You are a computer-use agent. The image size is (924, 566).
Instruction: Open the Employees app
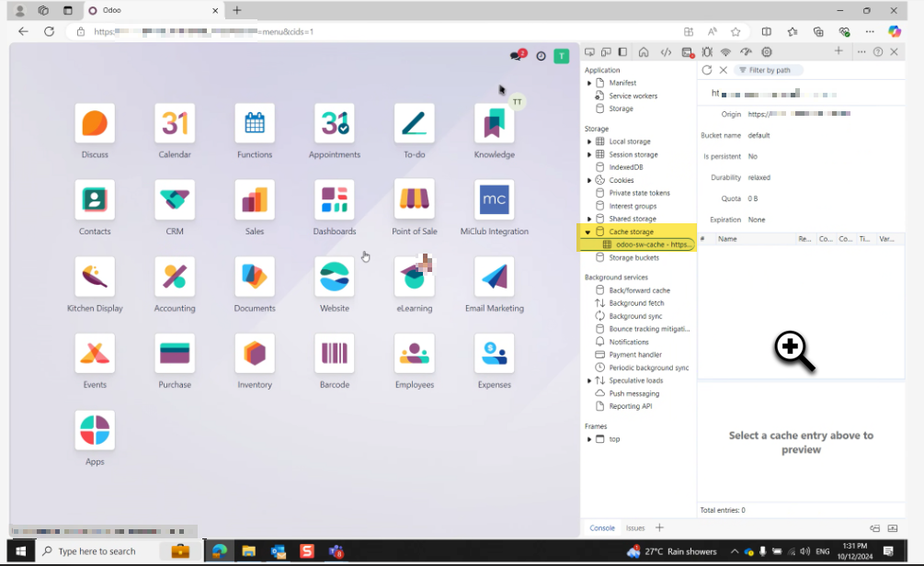415,354
